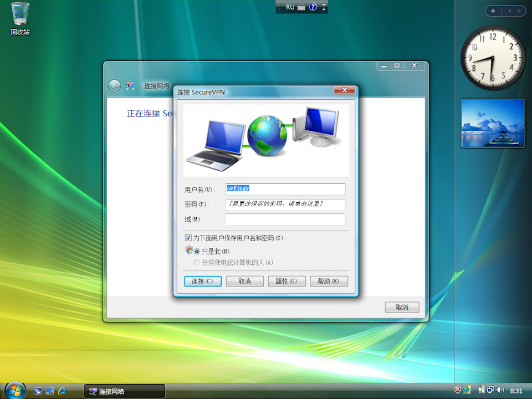532x399 pixels.
Task: Click the Connect (连接) button
Action: tap(203, 282)
